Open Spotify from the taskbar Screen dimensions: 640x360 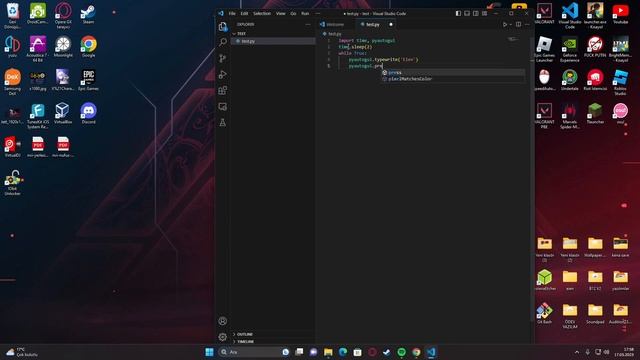[401, 352]
